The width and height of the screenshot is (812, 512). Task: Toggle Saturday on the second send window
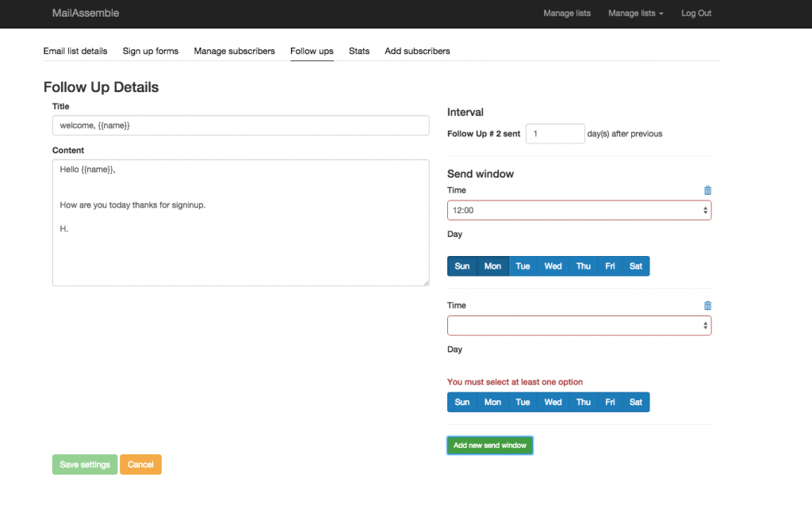636,402
